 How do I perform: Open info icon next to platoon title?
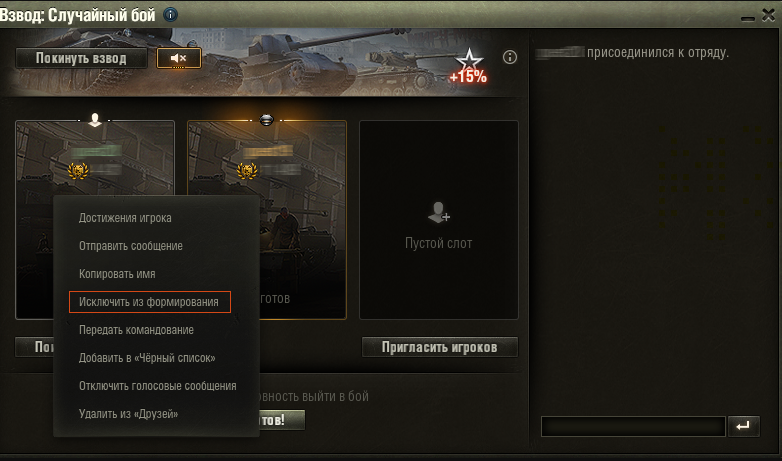(171, 14)
